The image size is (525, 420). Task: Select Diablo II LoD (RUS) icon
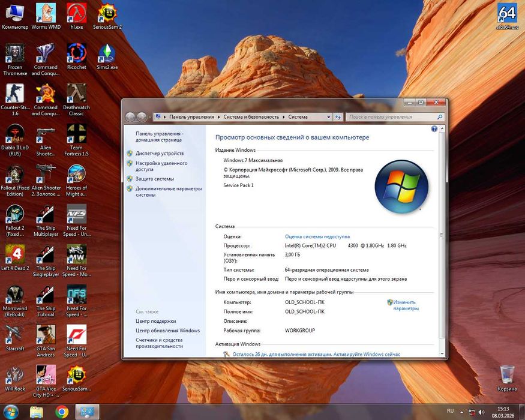(x=15, y=140)
